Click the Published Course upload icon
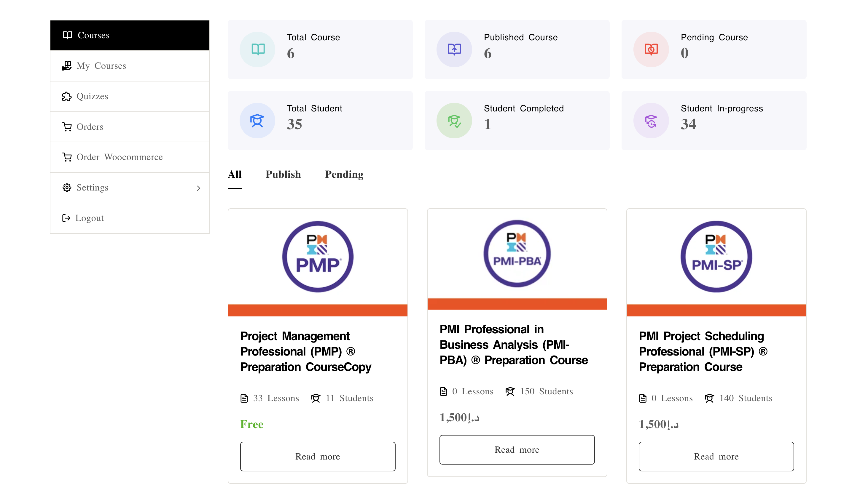Screen dimensions: 868x493 [454, 49]
